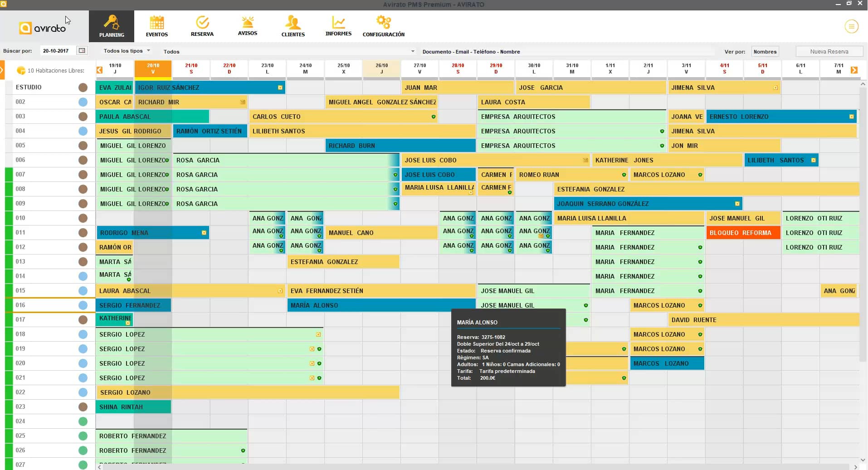Click the blue status circle for room 016
This screenshot has height=470, width=868.
pos(83,305)
